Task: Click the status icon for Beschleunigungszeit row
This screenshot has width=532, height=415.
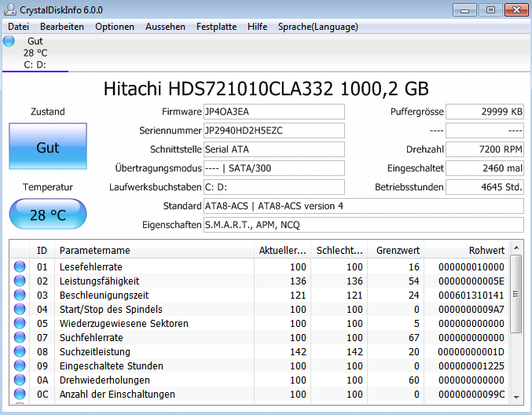Action: pyautogui.click(x=20, y=296)
